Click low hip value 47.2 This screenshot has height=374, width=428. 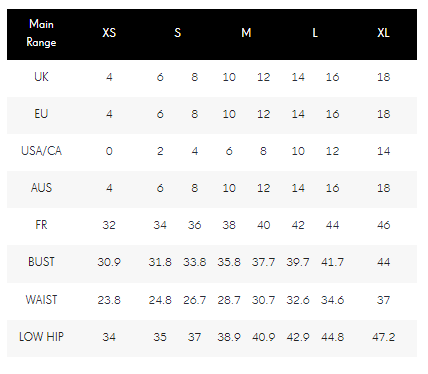(x=383, y=337)
